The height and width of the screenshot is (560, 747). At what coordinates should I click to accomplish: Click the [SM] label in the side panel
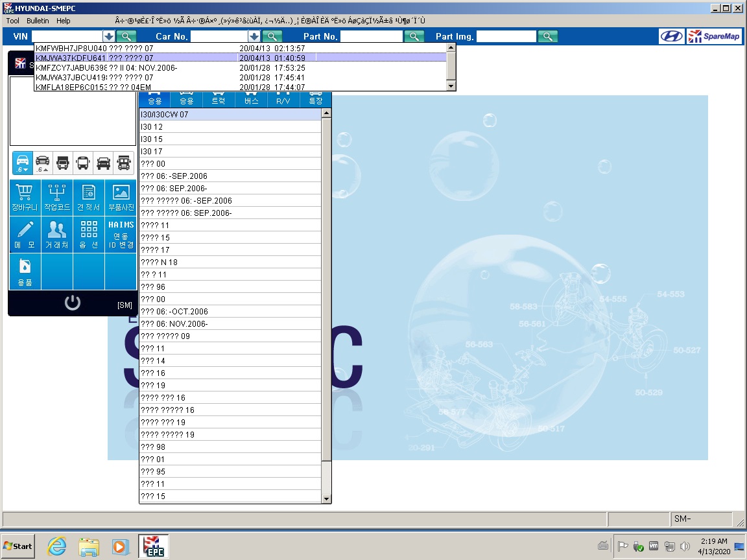124,305
